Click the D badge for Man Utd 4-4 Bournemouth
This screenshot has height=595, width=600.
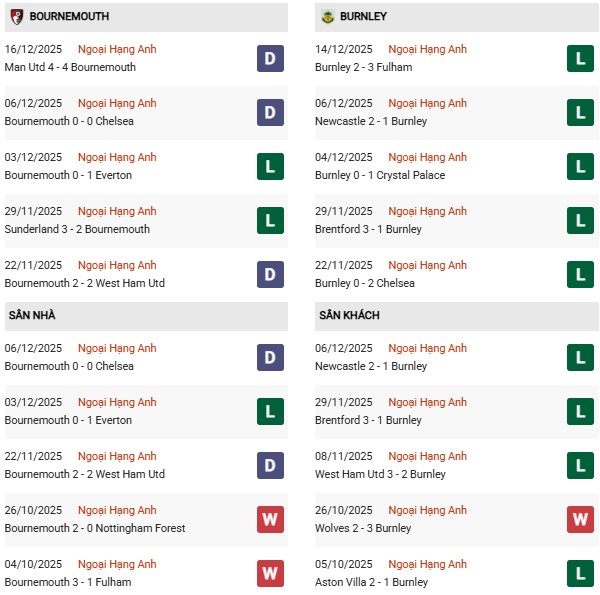[270, 59]
